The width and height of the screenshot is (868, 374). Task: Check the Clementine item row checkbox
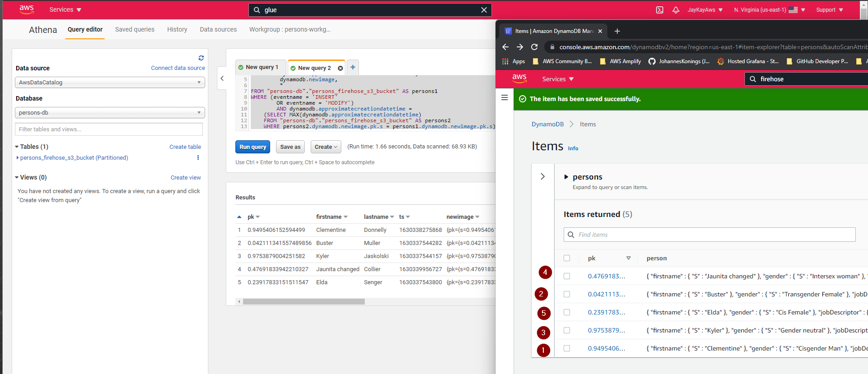coord(567,348)
